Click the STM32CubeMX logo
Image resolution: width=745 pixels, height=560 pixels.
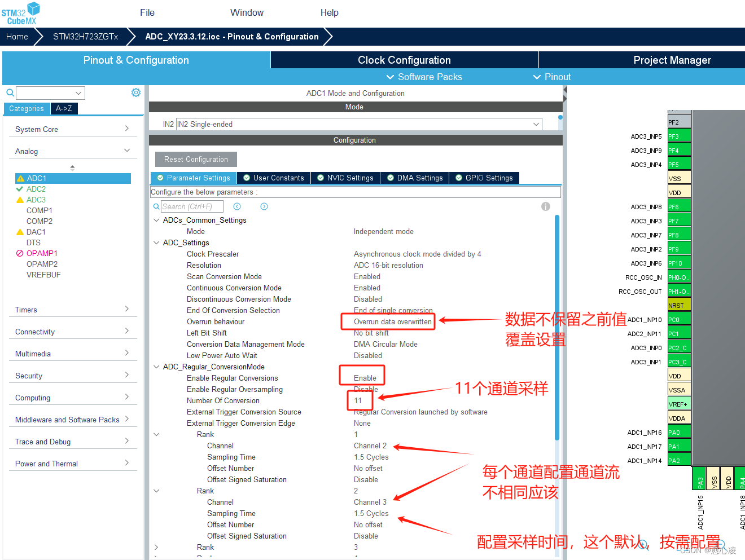coord(21,14)
